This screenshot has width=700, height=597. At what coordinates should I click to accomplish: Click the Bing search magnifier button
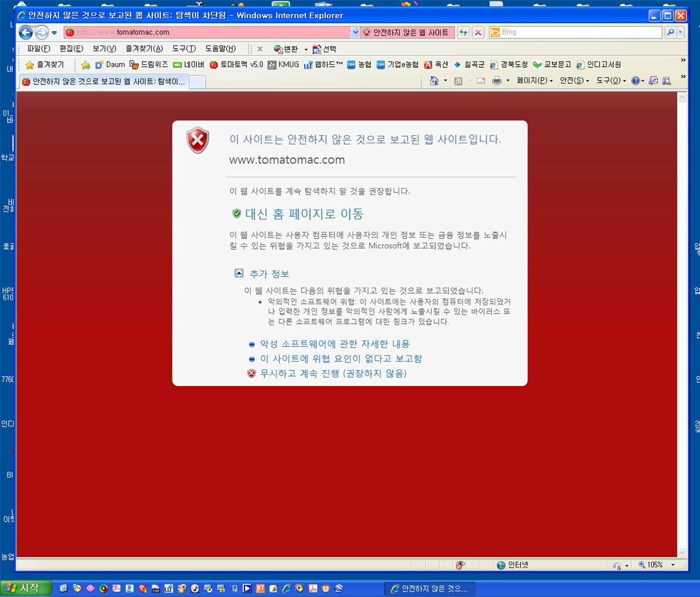[x=670, y=33]
